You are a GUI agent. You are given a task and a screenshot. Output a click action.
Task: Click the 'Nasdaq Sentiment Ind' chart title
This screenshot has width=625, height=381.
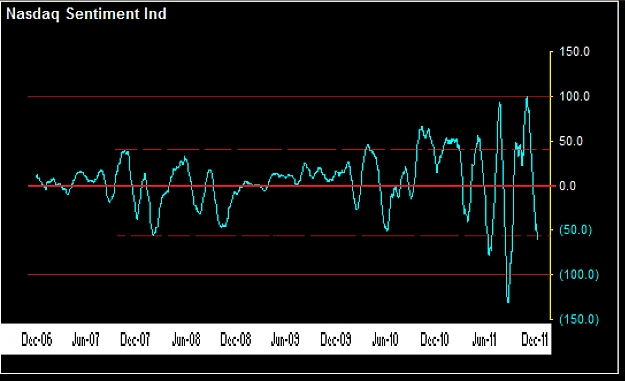click(86, 14)
